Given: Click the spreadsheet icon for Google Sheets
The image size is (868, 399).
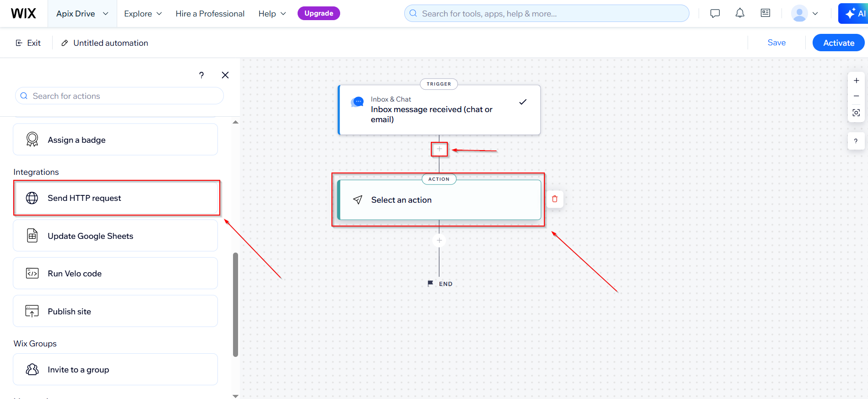Looking at the screenshot, I should tap(32, 236).
